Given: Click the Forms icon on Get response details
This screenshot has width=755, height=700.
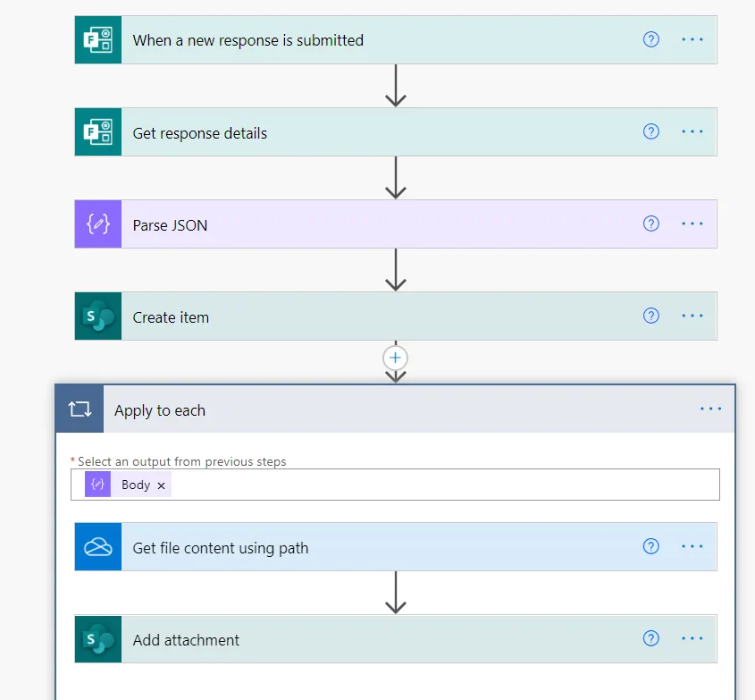Looking at the screenshot, I should point(97,131).
